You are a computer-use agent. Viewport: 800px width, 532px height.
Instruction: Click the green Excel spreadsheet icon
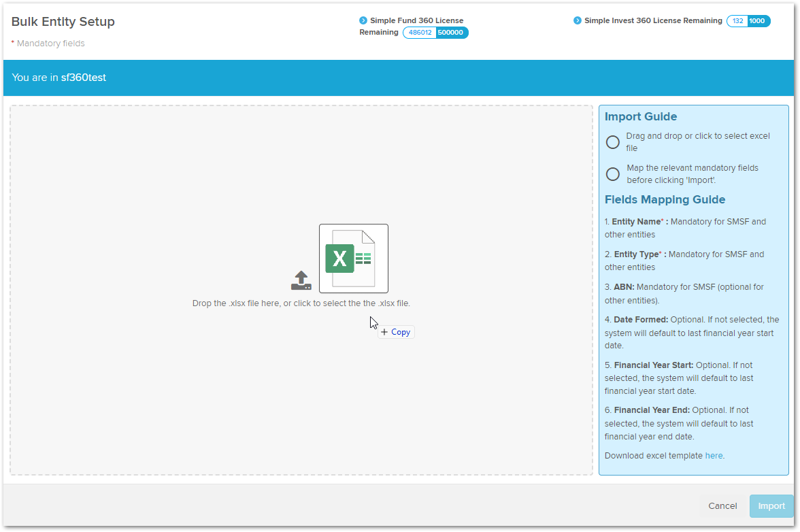340,259
